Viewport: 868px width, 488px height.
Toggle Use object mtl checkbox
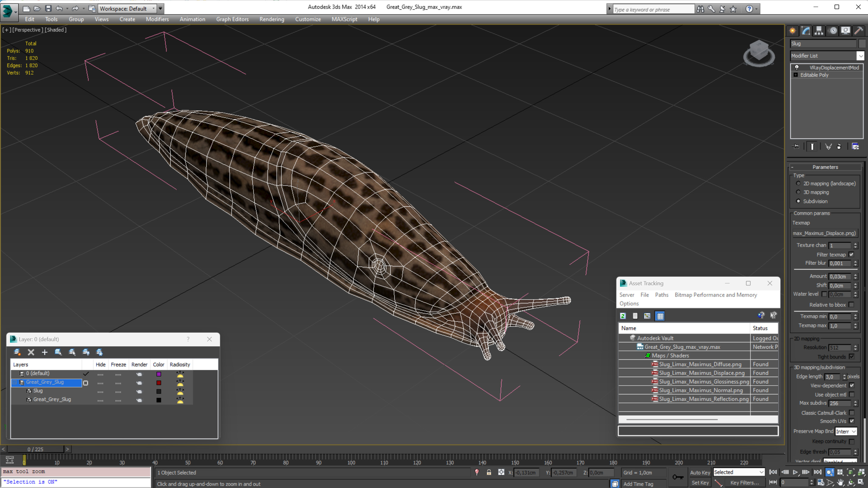(x=852, y=395)
